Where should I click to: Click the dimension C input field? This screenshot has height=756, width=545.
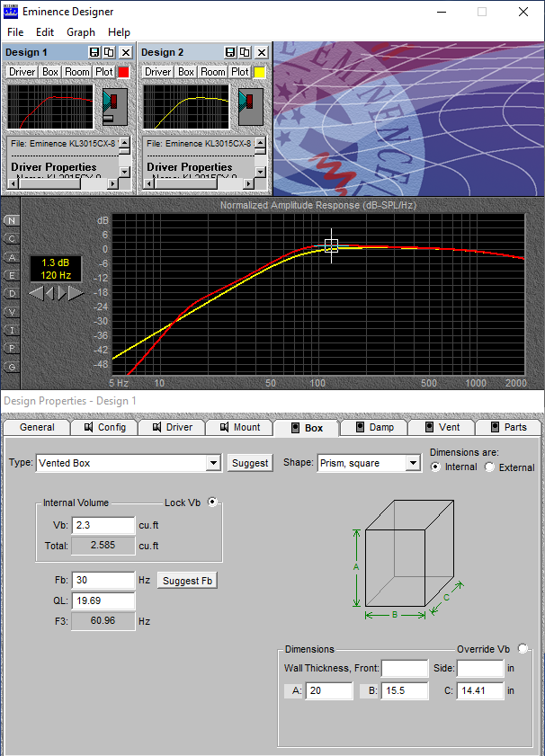point(480,690)
